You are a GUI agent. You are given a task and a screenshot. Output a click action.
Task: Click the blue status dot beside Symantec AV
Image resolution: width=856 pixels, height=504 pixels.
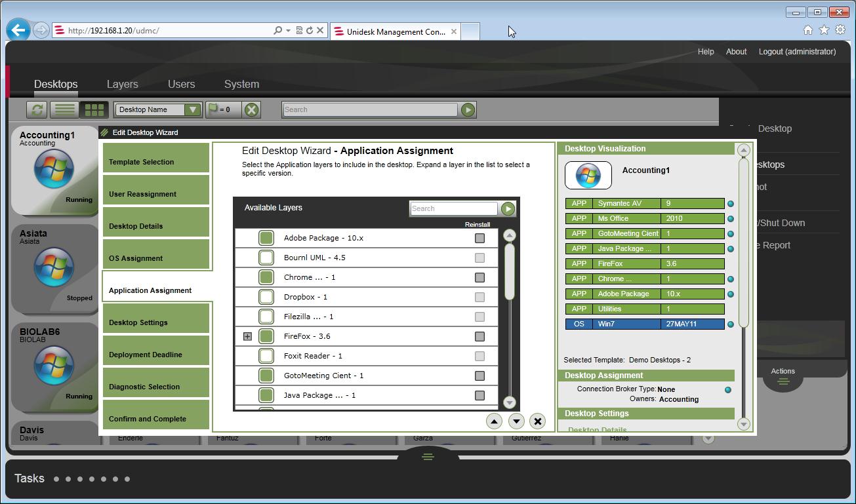(730, 204)
